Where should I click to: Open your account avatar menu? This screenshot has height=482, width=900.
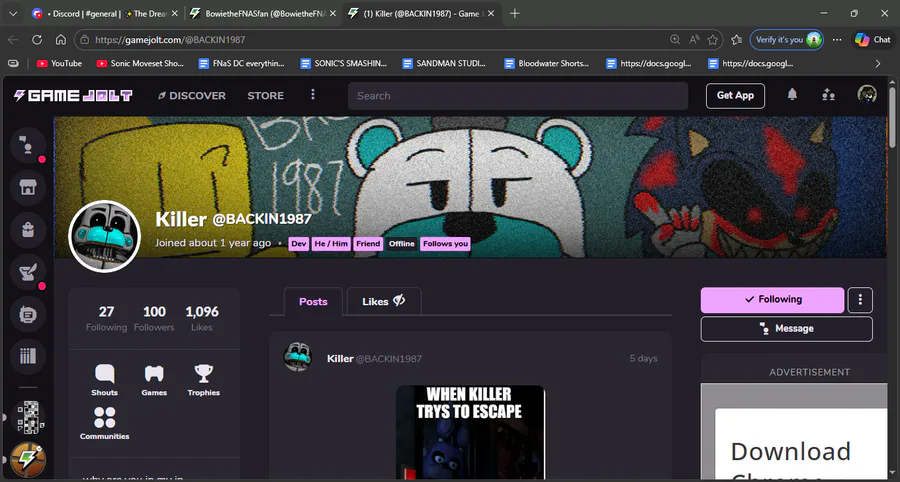[x=867, y=95]
